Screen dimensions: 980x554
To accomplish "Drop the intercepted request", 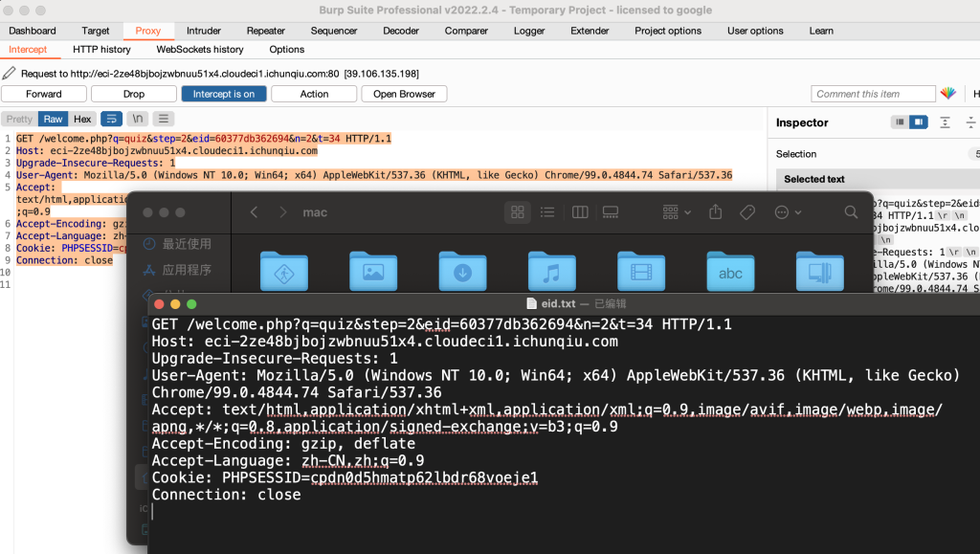I will point(134,94).
